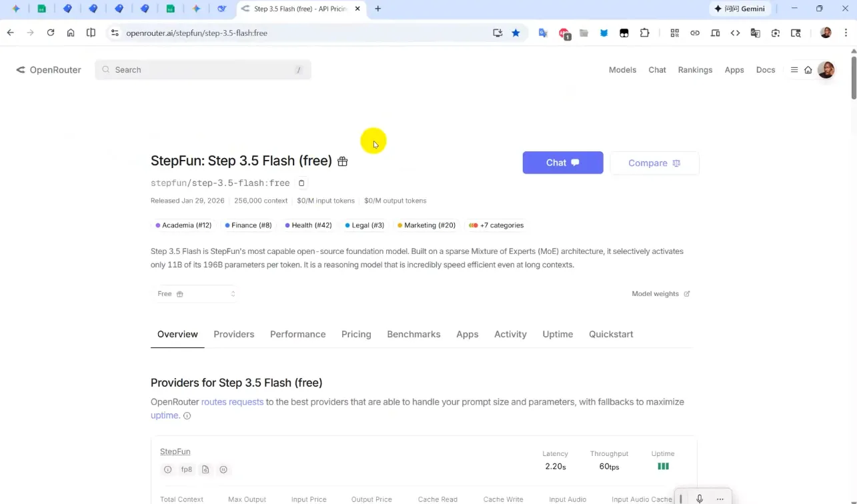Open the Rankings page from the navbar

click(x=695, y=69)
